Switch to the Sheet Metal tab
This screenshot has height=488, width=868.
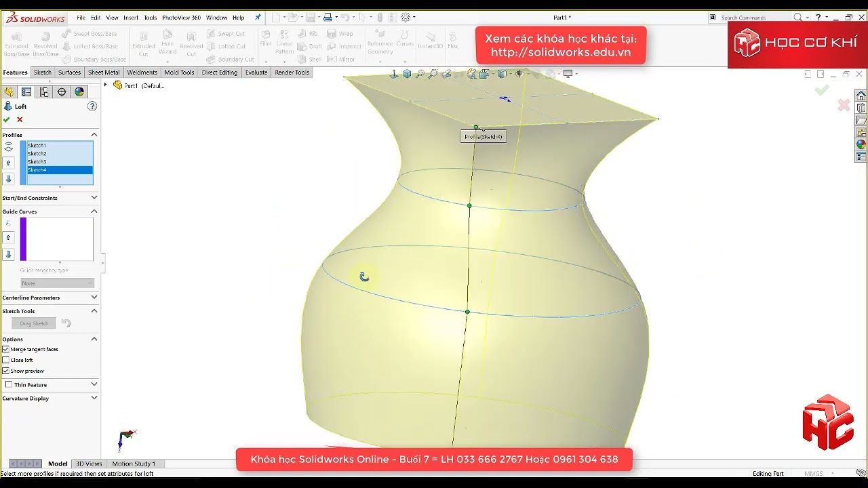pyautogui.click(x=104, y=73)
